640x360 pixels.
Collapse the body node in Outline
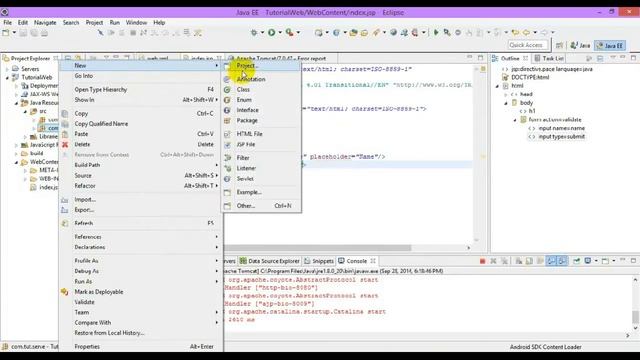(x=506, y=103)
